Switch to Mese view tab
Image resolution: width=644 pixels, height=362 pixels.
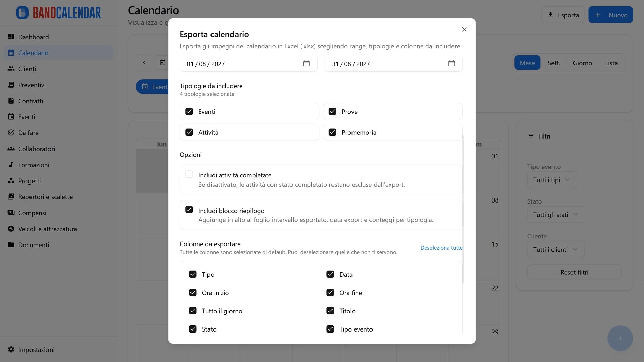[527, 63]
